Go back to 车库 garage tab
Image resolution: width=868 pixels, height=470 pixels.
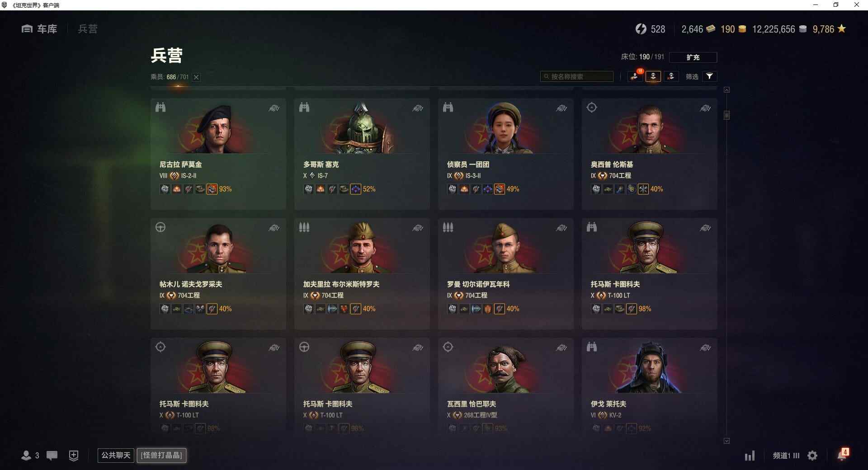(x=40, y=29)
